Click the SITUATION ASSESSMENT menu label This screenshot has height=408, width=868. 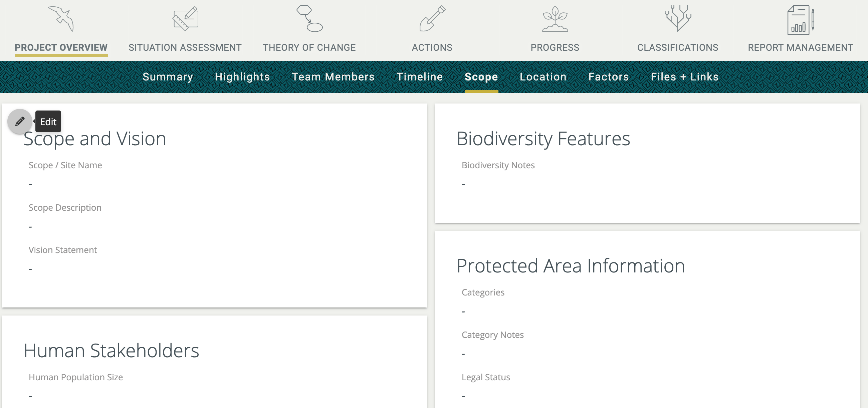pos(185,47)
